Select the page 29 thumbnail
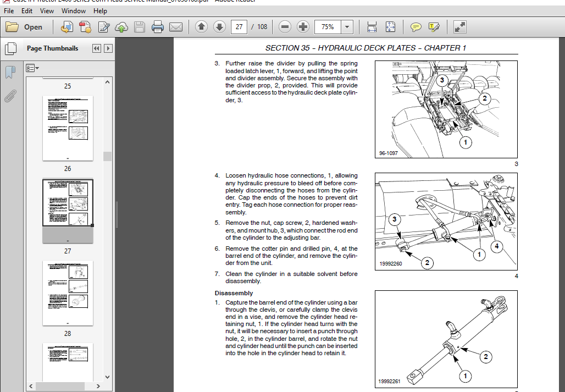 click(68, 362)
